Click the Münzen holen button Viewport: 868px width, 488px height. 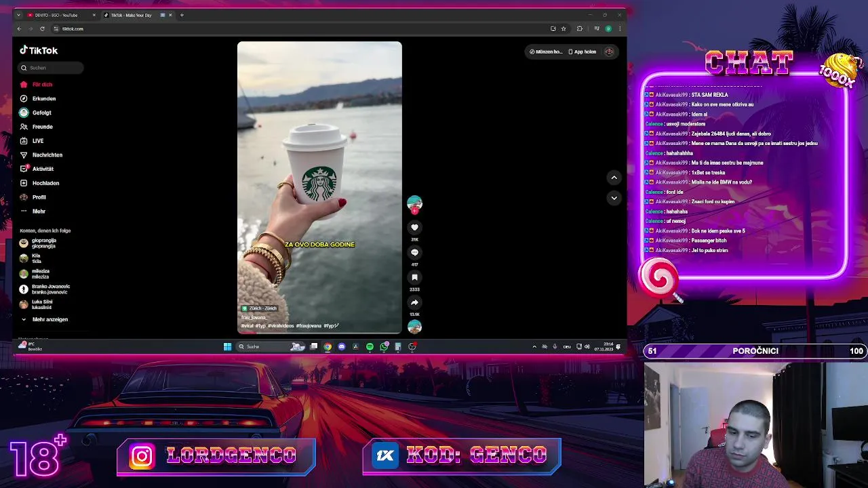click(546, 52)
